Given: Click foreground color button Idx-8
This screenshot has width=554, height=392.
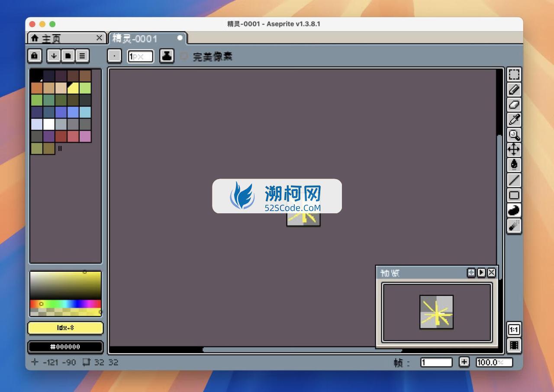Looking at the screenshot, I should (65, 328).
